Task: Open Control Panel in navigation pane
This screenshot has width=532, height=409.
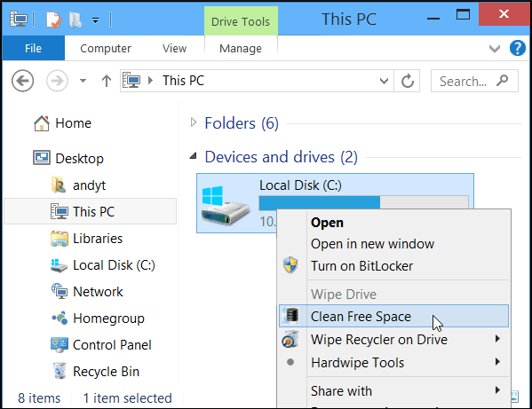Action: 112,345
